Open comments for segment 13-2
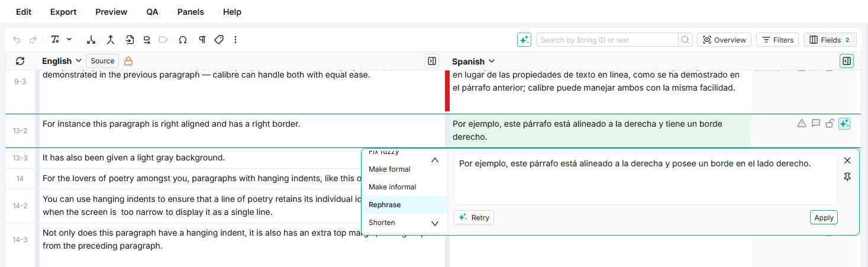 point(816,123)
